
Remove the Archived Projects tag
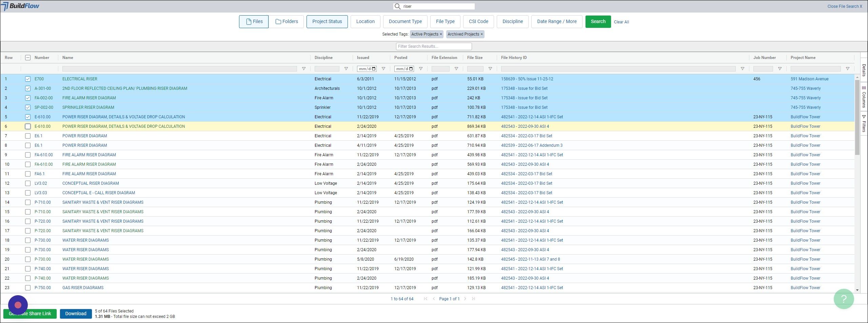pyautogui.click(x=481, y=34)
